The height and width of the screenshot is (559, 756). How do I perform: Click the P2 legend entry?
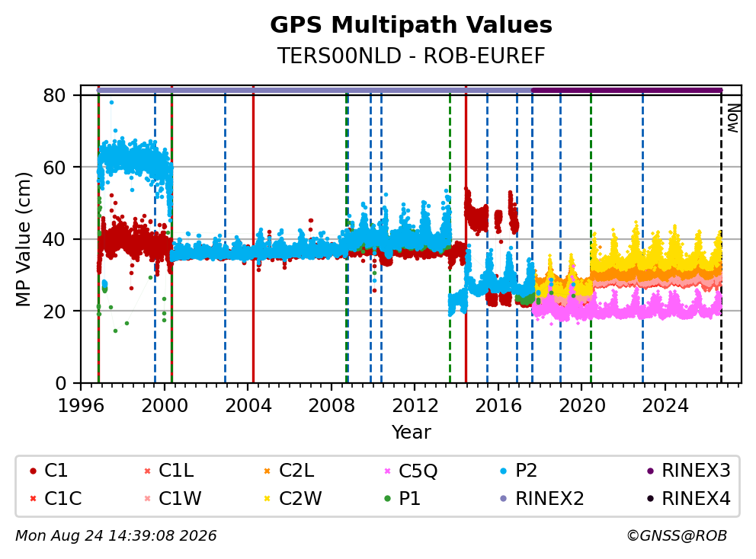coord(519,471)
